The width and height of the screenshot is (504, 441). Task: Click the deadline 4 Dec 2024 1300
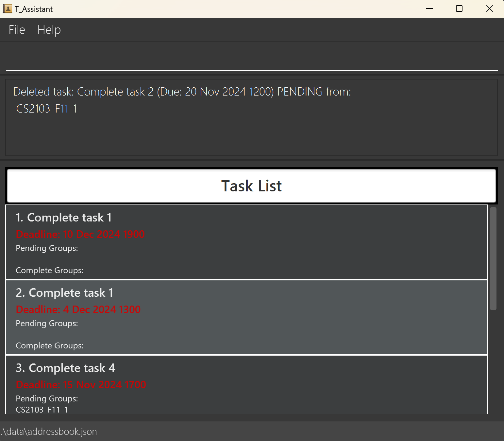click(78, 309)
